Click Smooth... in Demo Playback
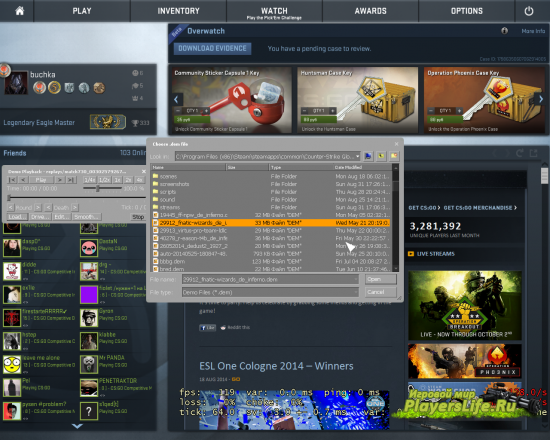This screenshot has height=440, width=550. coord(87,217)
